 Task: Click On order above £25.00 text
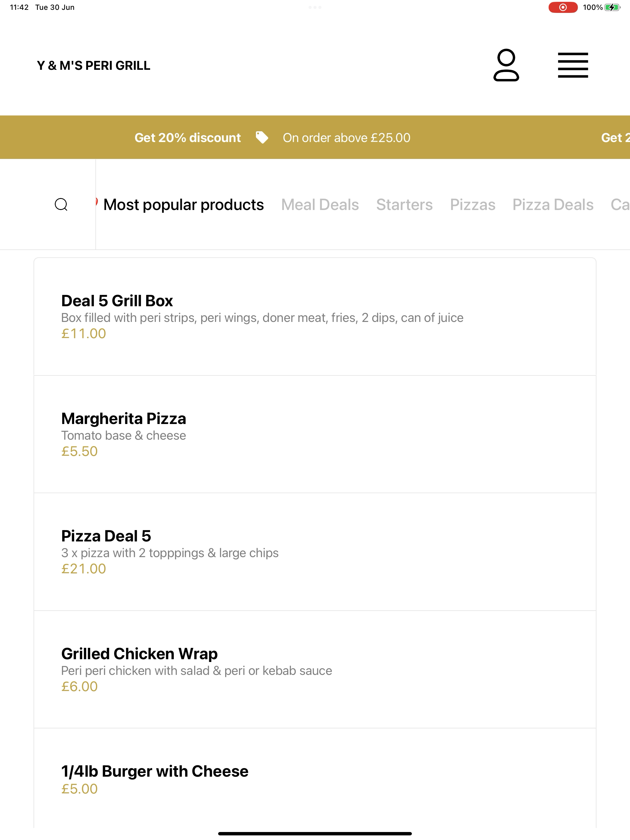pos(347,137)
